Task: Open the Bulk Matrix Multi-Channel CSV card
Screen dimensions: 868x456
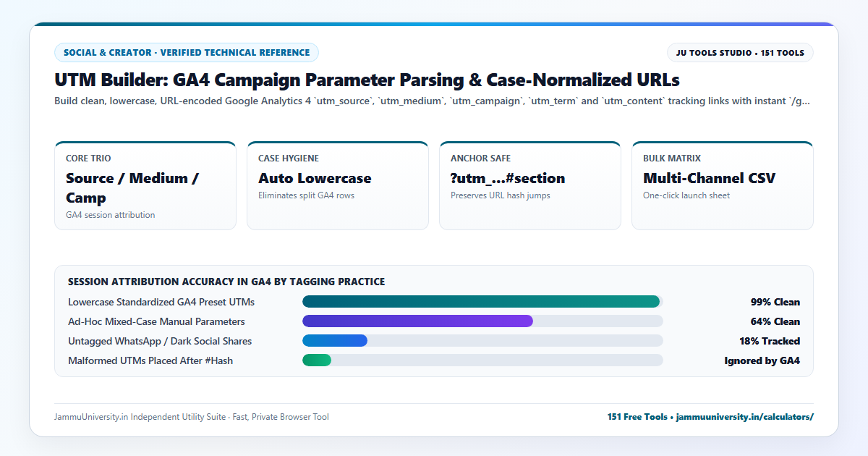Action: click(723, 185)
